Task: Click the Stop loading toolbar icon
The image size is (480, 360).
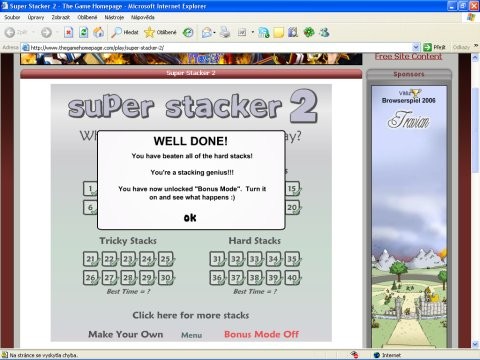Action: click(68, 32)
